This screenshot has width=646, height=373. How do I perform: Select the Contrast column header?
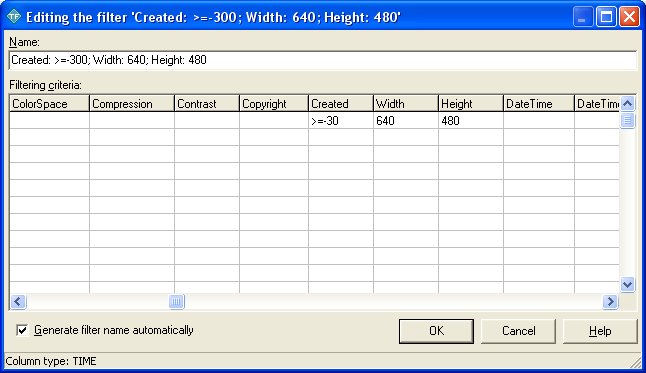pos(207,103)
